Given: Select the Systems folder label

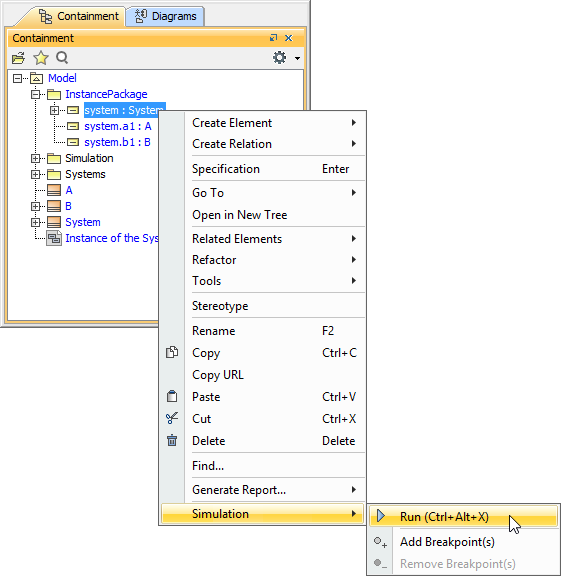Looking at the screenshot, I should tap(85, 174).
